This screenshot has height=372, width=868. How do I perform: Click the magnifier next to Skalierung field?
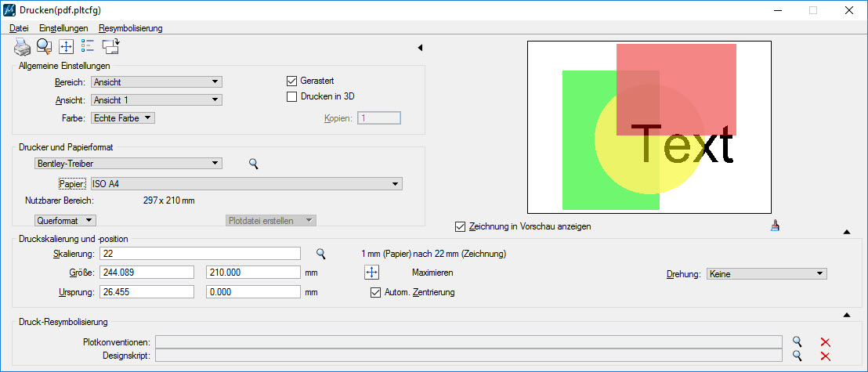tap(321, 254)
